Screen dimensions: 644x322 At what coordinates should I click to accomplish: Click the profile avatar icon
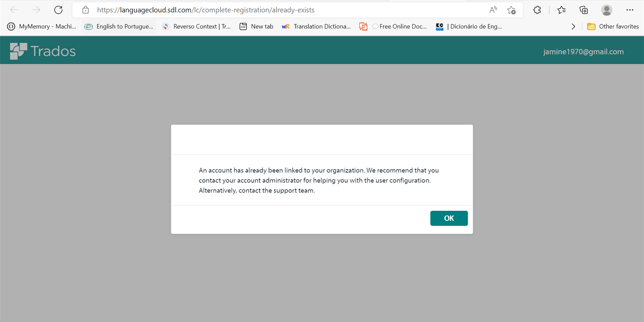point(607,10)
